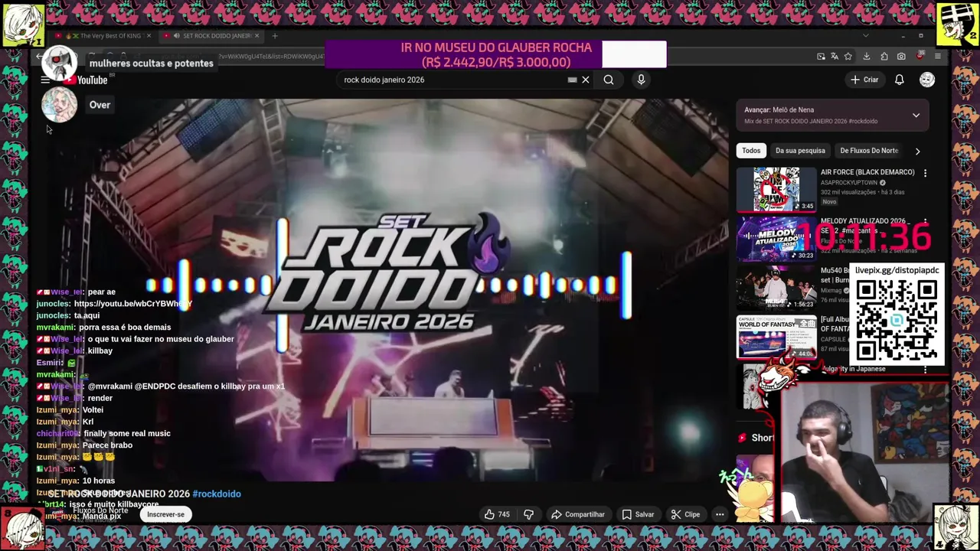The height and width of the screenshot is (551, 980).
Task: Click the Criar create button
Action: (864, 80)
